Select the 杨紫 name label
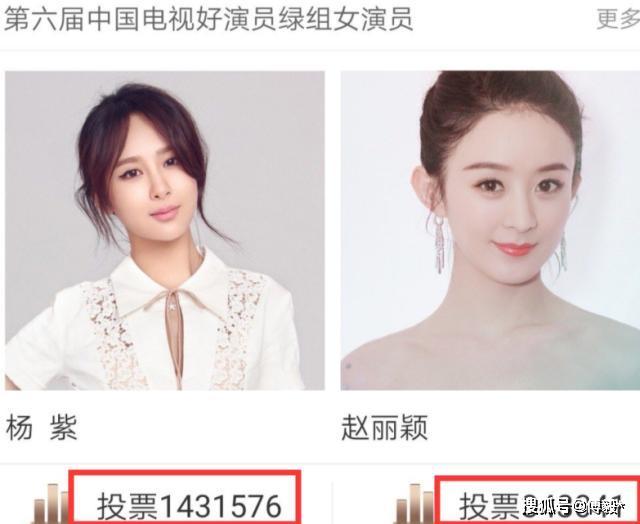The height and width of the screenshot is (524, 640). point(42,427)
